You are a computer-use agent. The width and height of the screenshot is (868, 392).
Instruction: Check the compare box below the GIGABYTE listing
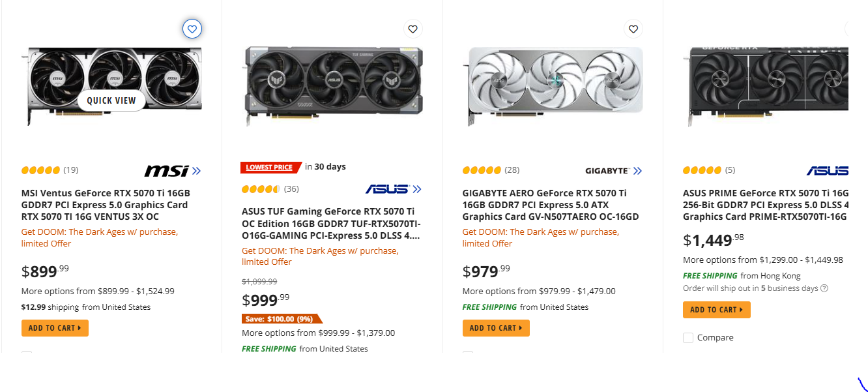(x=467, y=354)
